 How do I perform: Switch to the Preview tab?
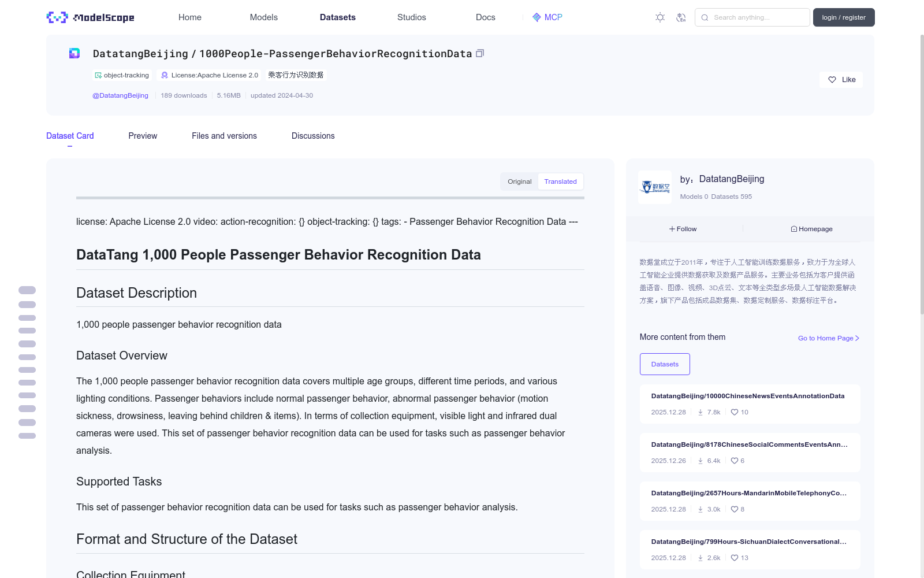coord(143,136)
